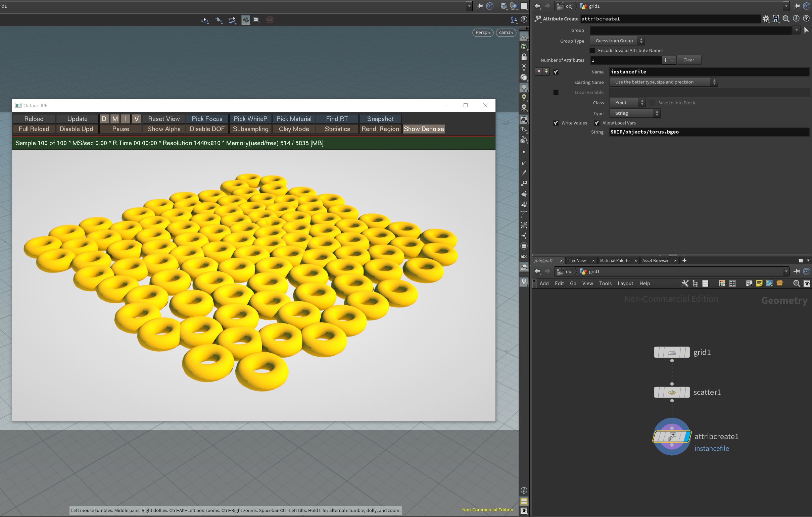Toggle the Write Values checkbox
This screenshot has height=517, width=812.
[556, 123]
